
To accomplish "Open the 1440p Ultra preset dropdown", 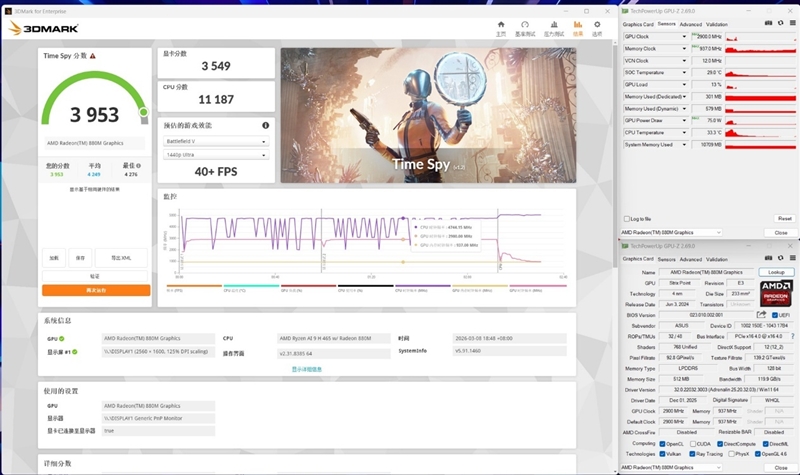I will [x=216, y=155].
